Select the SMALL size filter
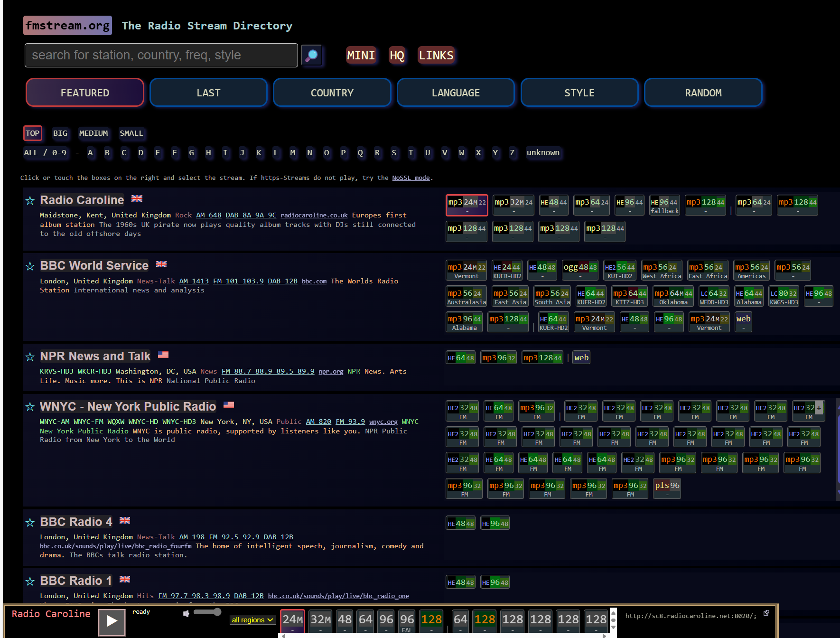This screenshot has height=638, width=840. coord(131,133)
